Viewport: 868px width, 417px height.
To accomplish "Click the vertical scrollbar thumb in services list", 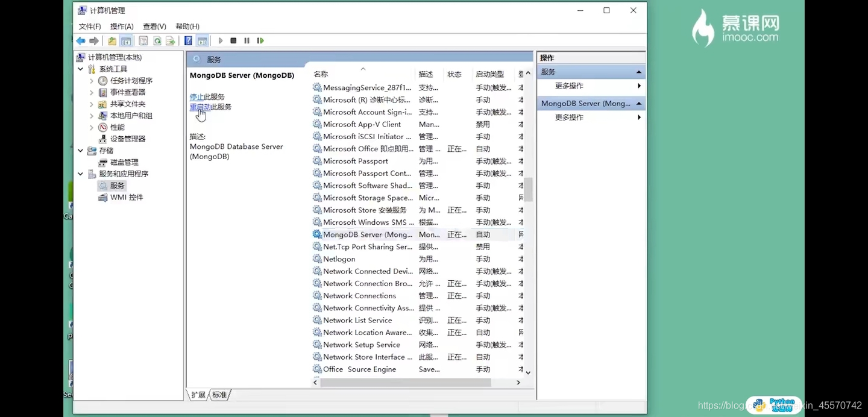I will click(x=528, y=189).
